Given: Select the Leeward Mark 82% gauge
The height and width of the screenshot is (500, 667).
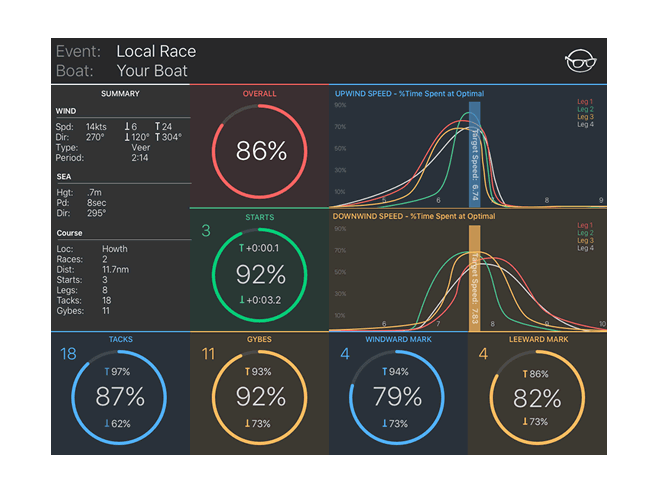Looking at the screenshot, I should tap(537, 396).
